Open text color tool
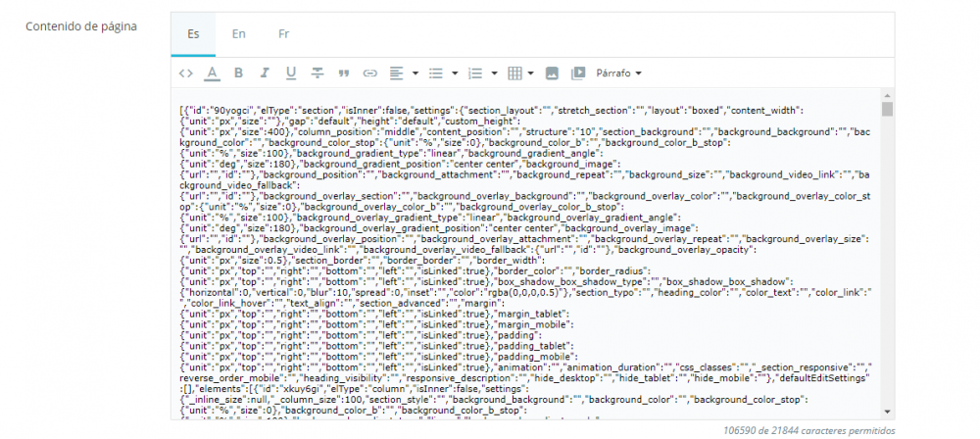Viewport: 980px width, 439px height. [213, 73]
